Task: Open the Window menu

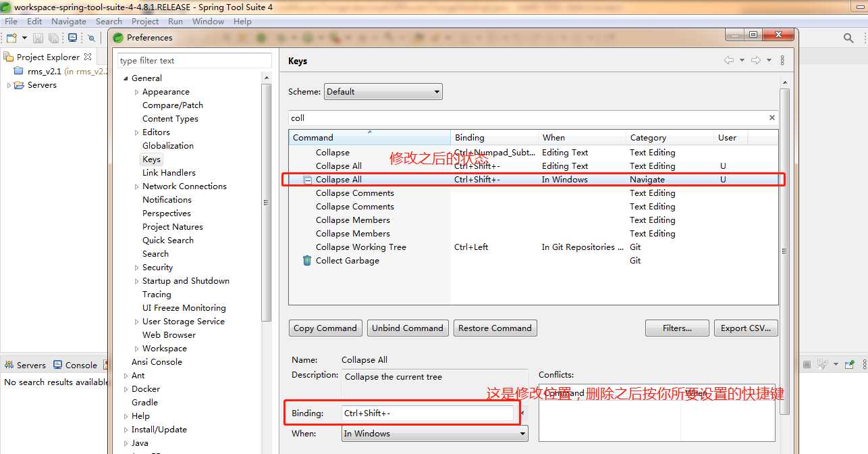Action: [208, 21]
